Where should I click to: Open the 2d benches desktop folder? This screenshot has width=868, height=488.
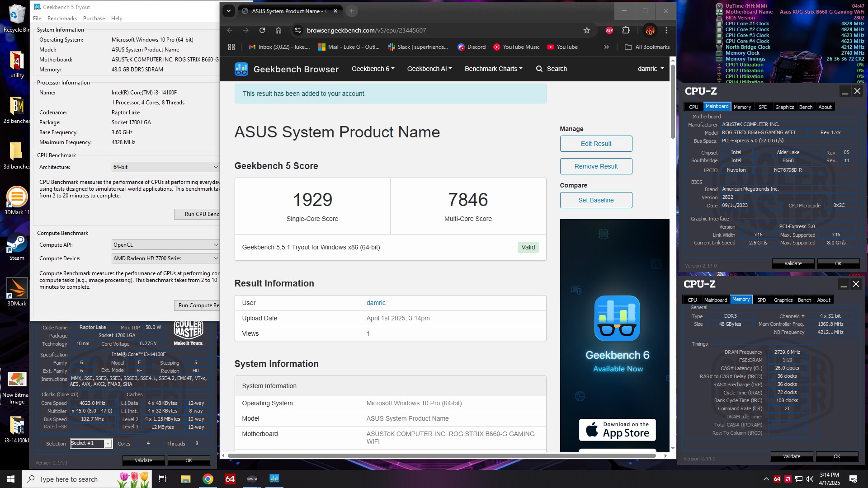coord(17,110)
